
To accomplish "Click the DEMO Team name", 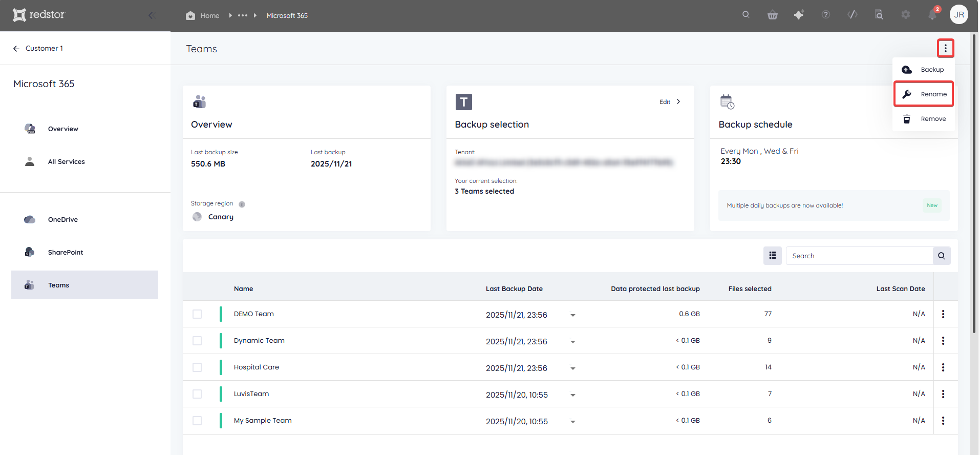I will point(253,314).
